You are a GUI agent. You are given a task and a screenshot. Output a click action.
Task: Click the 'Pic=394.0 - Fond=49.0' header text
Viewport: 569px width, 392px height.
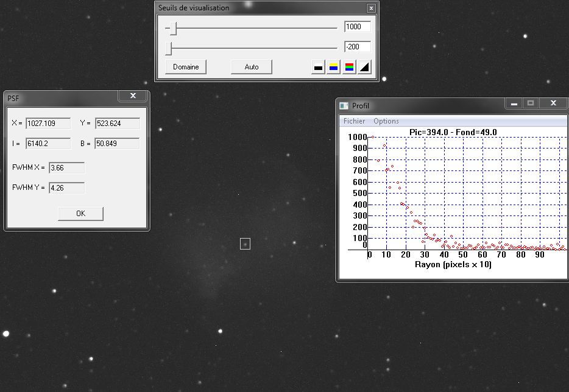tap(453, 132)
